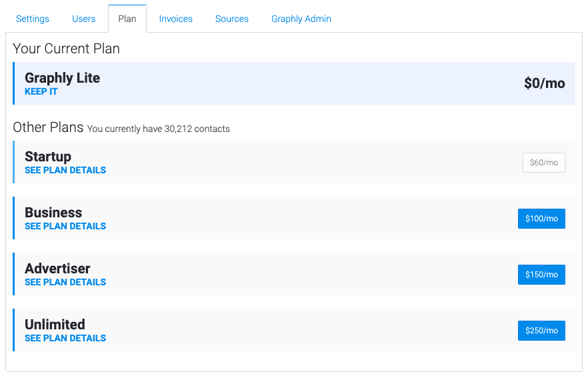
Task: Click the $0/mo current plan price
Action: [x=545, y=83]
